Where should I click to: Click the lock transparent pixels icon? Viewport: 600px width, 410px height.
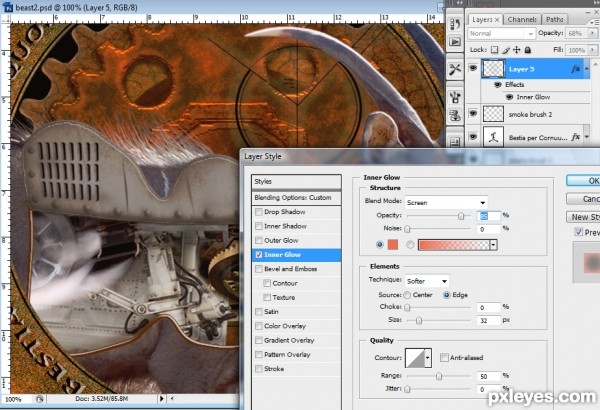point(494,50)
